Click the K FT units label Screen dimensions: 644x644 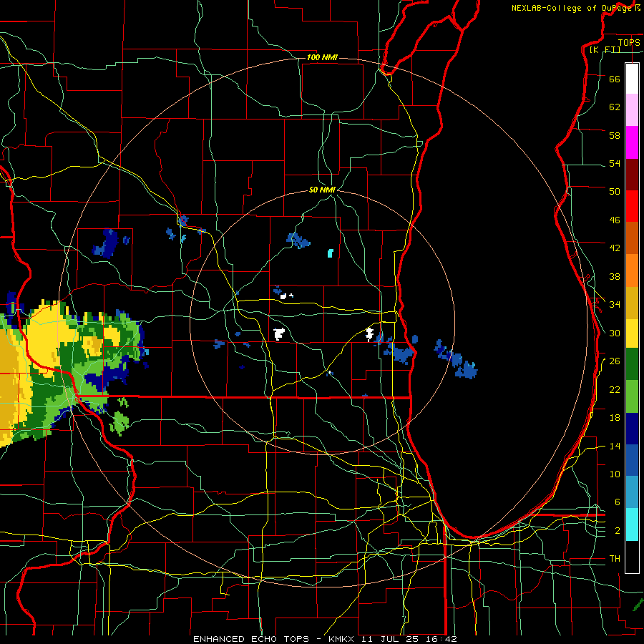click(605, 49)
